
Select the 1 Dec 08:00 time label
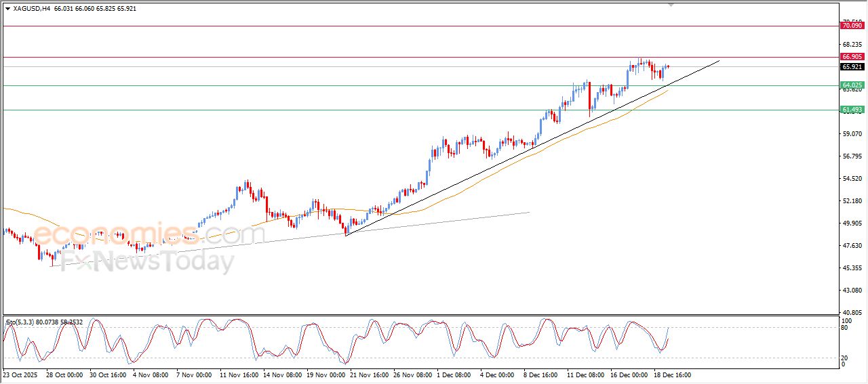pos(454,374)
